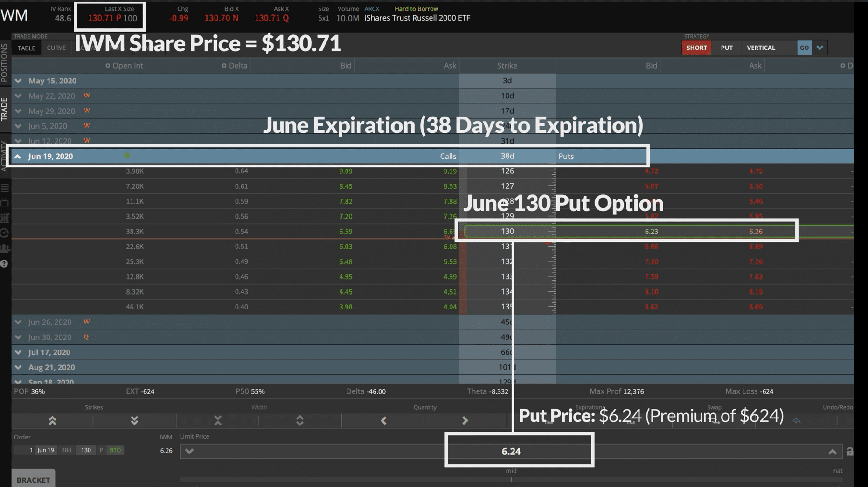Click the GO strategy button
Viewport: 868px width, 487px height.
click(x=804, y=48)
